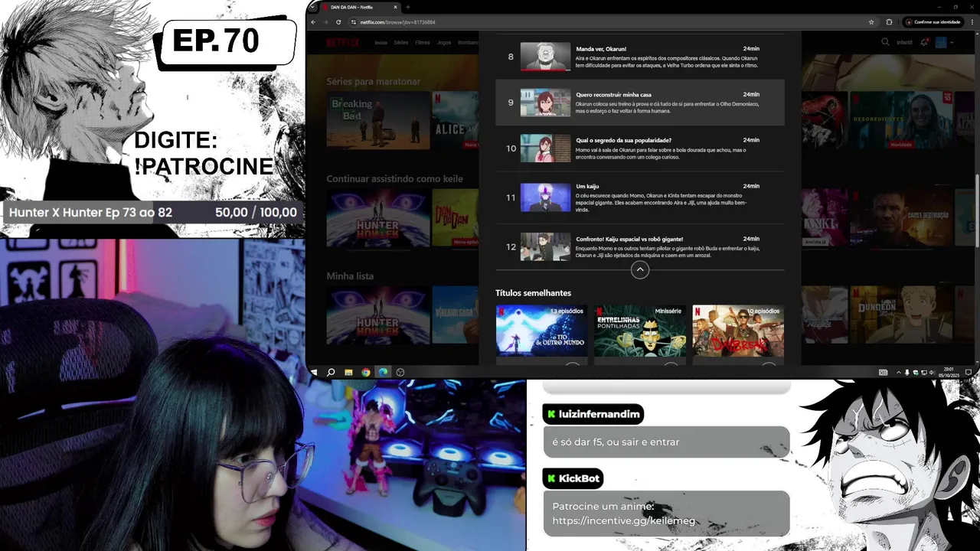Select episode 11 Um kaiju thumbnail
The width and height of the screenshot is (980, 551).
(545, 197)
